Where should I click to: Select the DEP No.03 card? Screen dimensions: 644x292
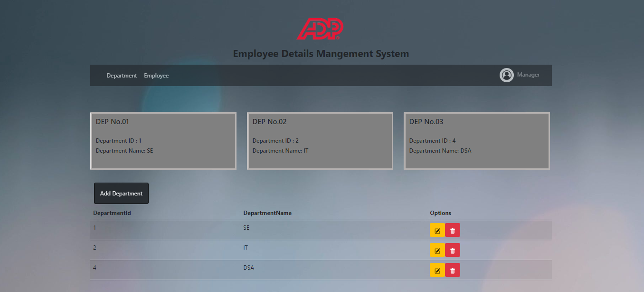[x=476, y=141]
